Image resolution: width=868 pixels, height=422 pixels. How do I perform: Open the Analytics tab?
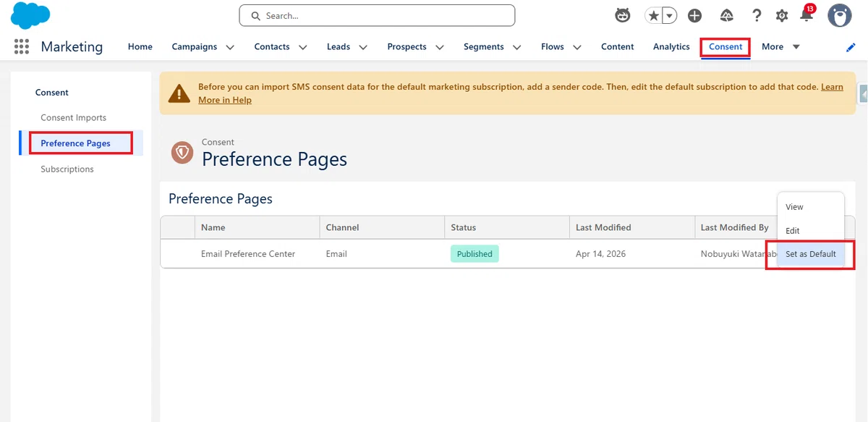(671, 46)
